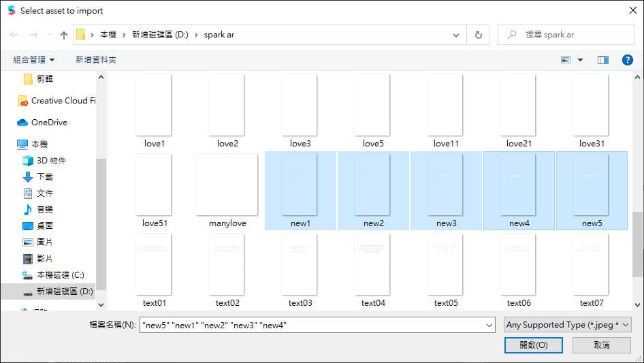Click 新增資料夾 to create folder
The height and width of the screenshot is (363, 644).
96,60
